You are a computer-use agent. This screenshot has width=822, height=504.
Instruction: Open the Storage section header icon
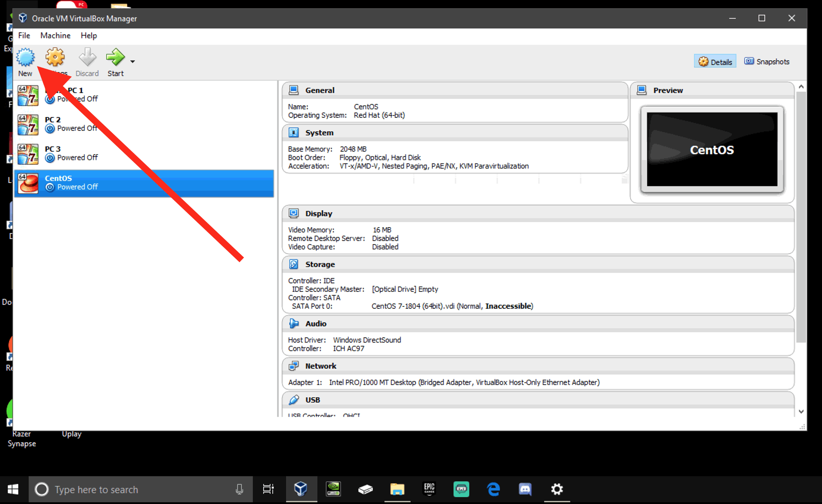294,264
